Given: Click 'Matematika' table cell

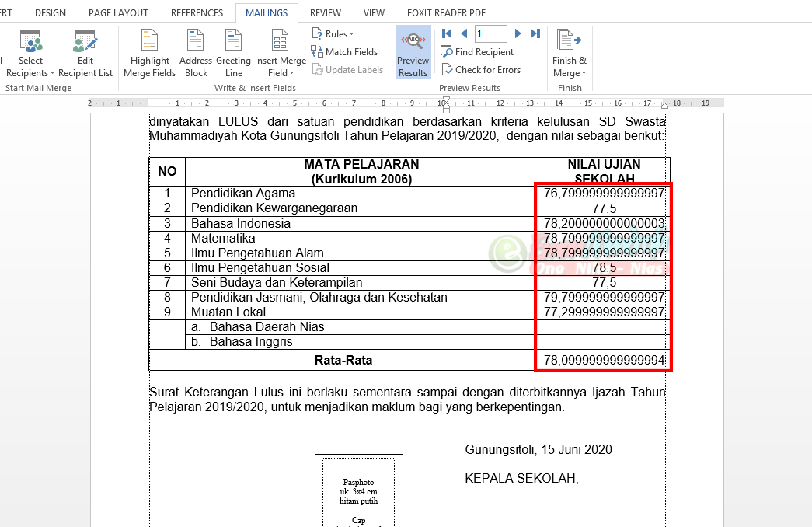Looking at the screenshot, I should [x=361, y=239].
